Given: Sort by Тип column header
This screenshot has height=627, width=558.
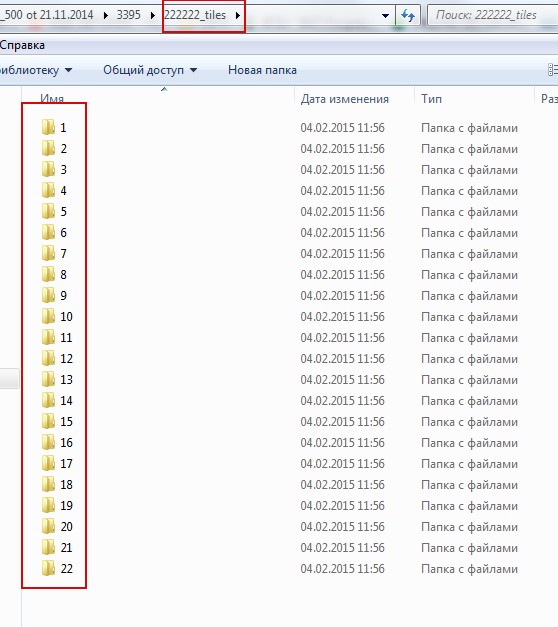Looking at the screenshot, I should [x=431, y=99].
